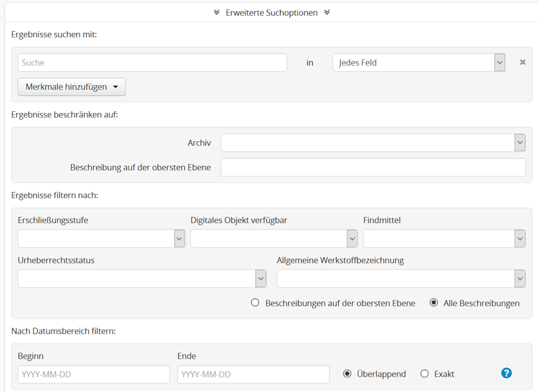Choose Beschreibungen auf der obersten Ebene radio
The height and width of the screenshot is (392, 538).
tap(255, 303)
